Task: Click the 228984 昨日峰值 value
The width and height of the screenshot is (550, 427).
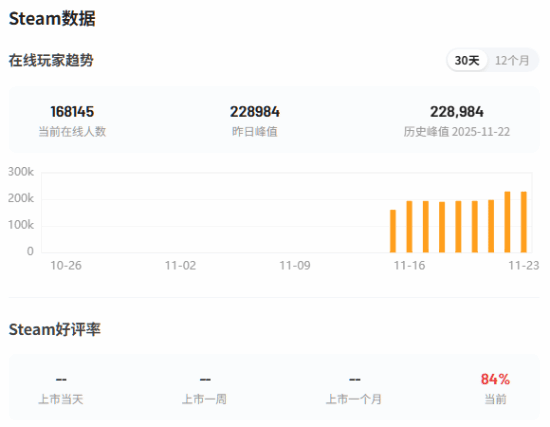Action: click(x=255, y=112)
